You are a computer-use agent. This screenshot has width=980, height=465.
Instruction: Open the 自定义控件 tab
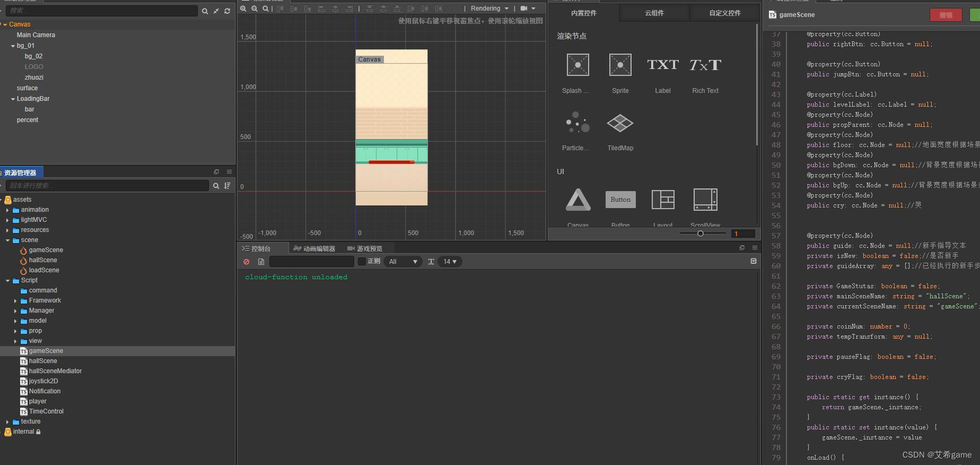725,13
